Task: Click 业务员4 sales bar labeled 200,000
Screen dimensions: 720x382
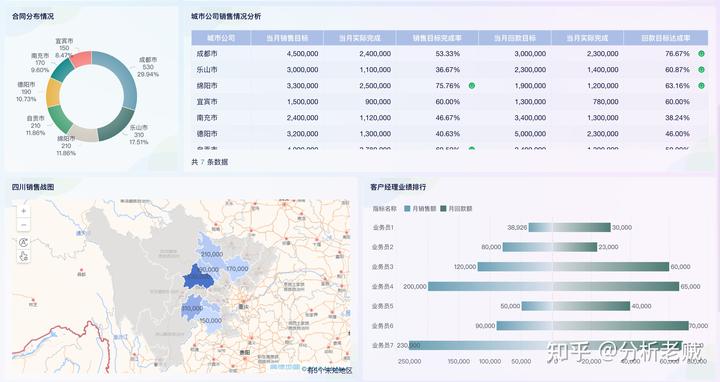Action: [x=490, y=286]
